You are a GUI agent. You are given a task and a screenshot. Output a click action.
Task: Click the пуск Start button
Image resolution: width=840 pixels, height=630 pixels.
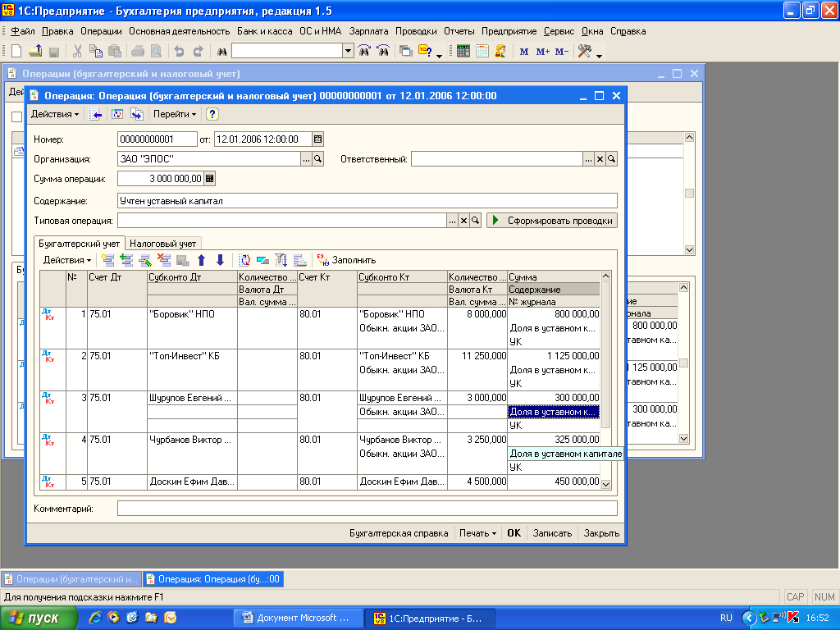pyautogui.click(x=38, y=618)
